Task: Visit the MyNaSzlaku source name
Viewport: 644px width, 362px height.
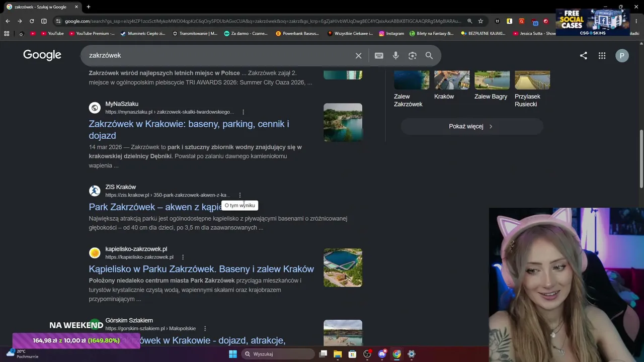Action: click(x=122, y=104)
